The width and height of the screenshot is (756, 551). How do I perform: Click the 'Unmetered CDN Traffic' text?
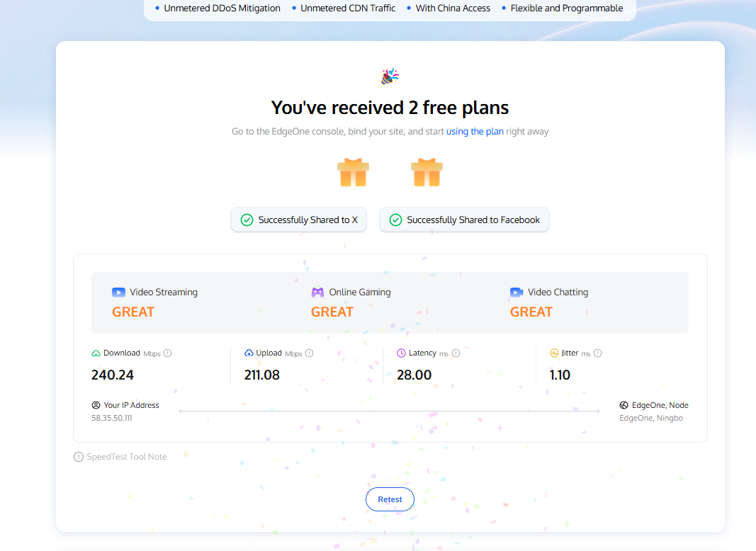[348, 8]
